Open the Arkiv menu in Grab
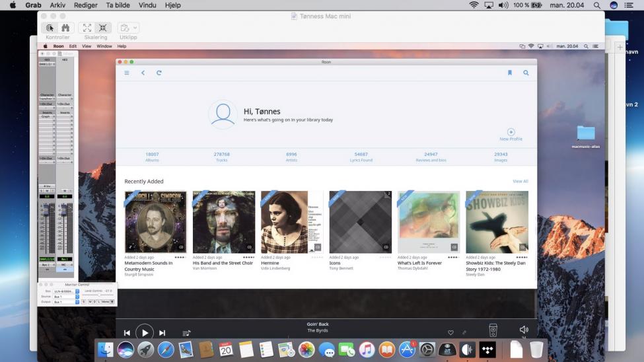The height and width of the screenshot is (362, 644). tap(57, 5)
